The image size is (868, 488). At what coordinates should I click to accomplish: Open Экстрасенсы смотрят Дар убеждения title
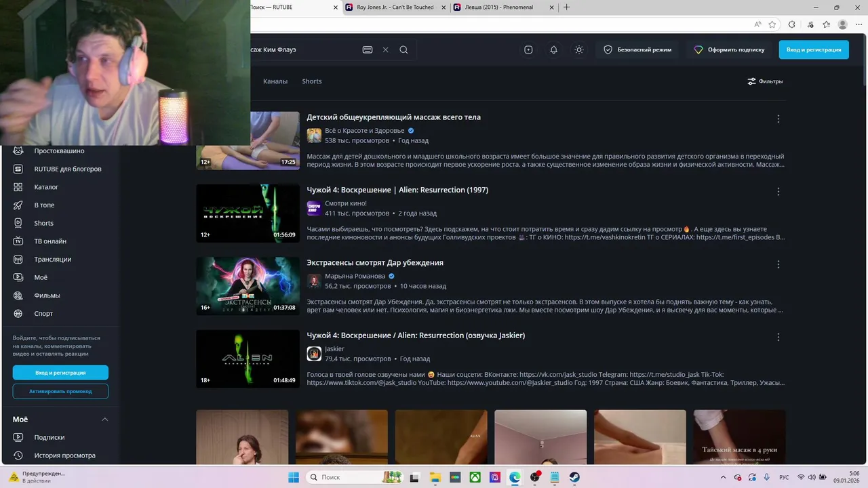pos(375,262)
